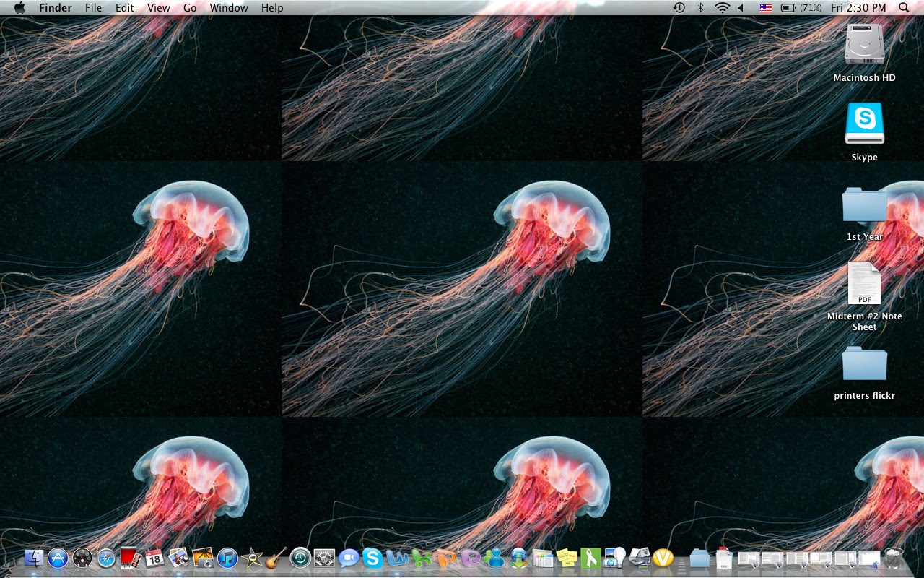Image resolution: width=924 pixels, height=578 pixels.
Task: Open the yellow V app icon
Action: click(663, 558)
